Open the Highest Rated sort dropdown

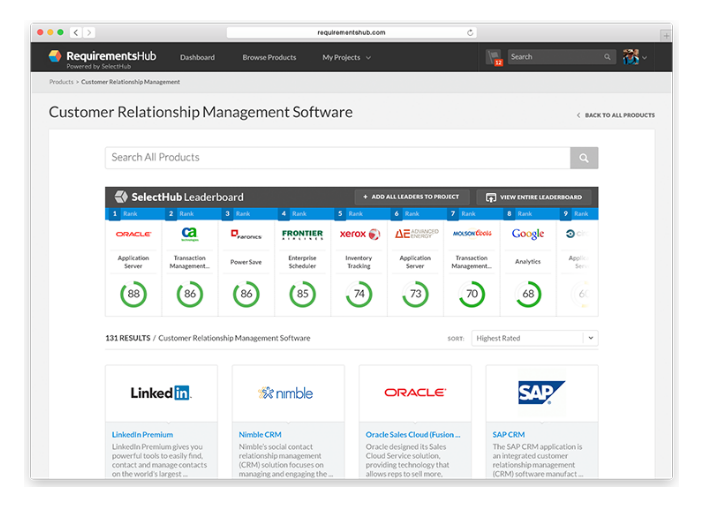point(535,338)
